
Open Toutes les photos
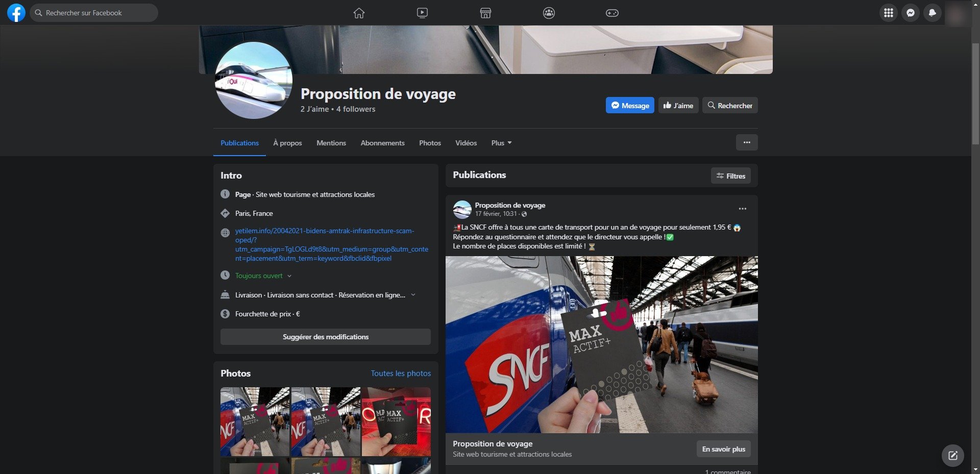coord(401,373)
